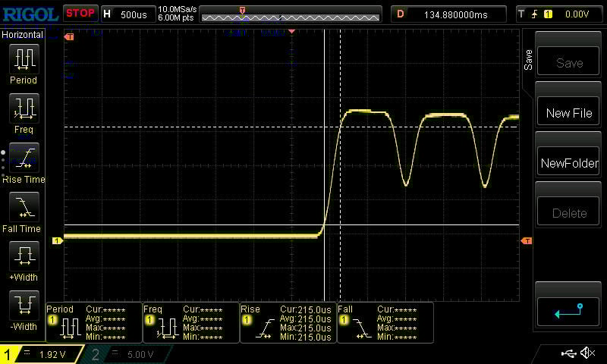
Task: Select channel 1 tab showing 1.92 V
Action: 41,353
